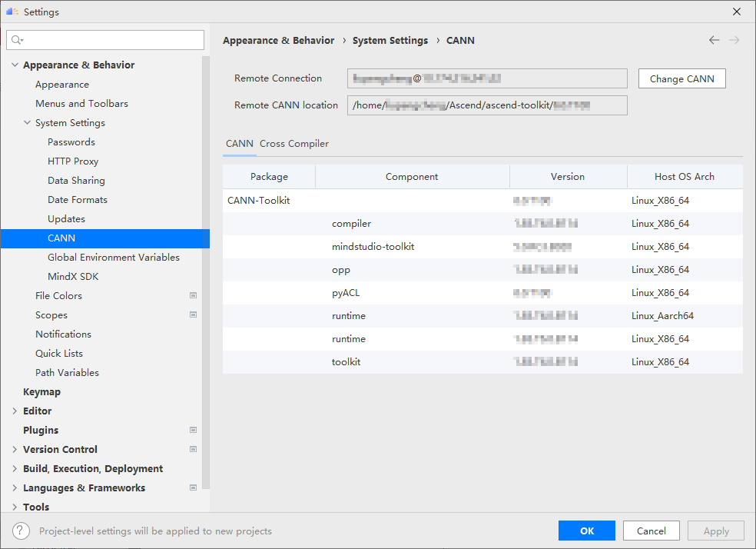Switch to the CANN tab

pyautogui.click(x=240, y=144)
